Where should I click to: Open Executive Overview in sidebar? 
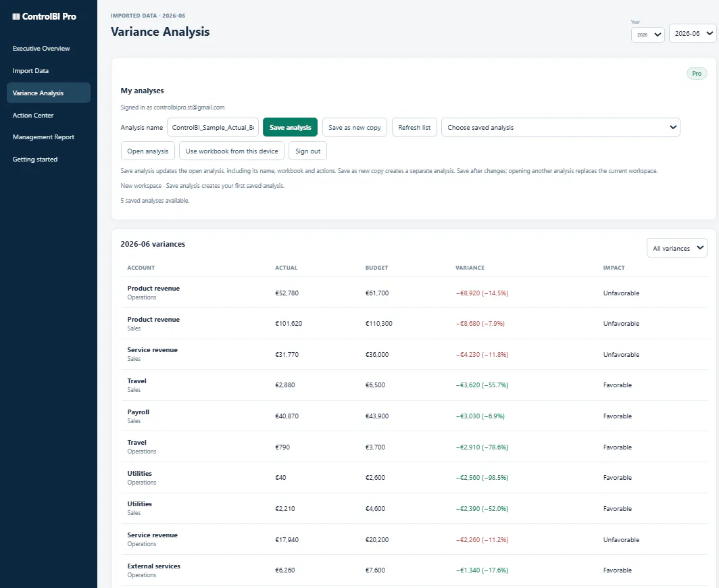(x=41, y=48)
